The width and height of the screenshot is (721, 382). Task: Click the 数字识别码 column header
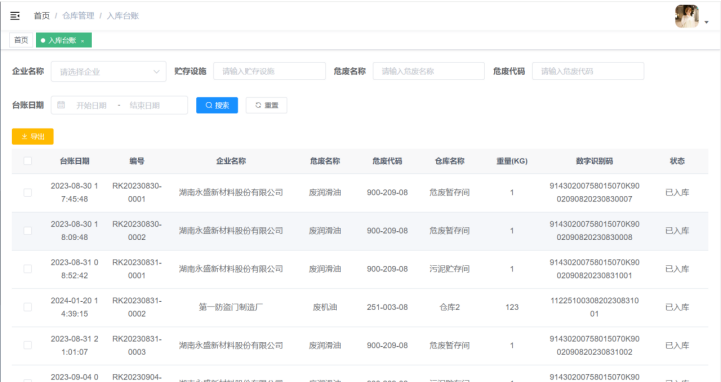(594, 161)
